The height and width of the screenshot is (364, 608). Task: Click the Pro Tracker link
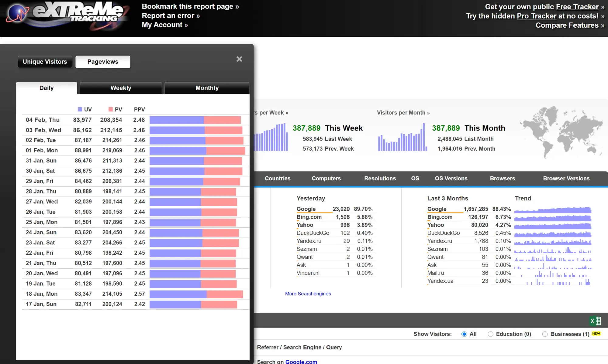(x=537, y=16)
